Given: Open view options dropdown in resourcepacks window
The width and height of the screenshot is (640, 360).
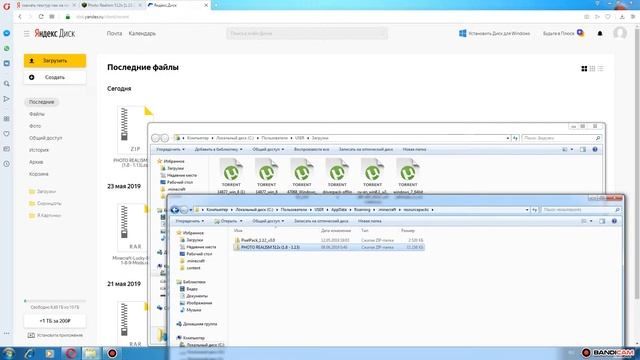Looking at the screenshot, I should click(591, 221).
